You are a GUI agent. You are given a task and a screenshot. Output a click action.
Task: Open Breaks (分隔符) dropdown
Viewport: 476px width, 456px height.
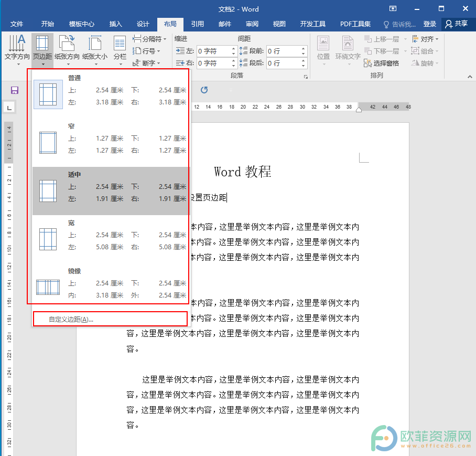[x=149, y=39]
